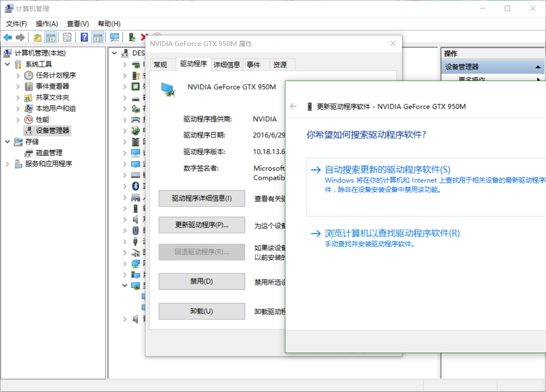This screenshot has width=546, height=392.
Task: Click the 驱动程序详细信息 button
Action: pos(202,198)
